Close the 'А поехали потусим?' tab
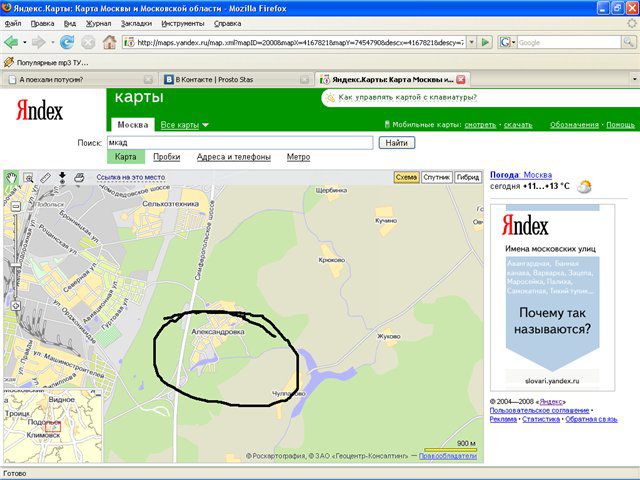This screenshot has width=640, height=480. tap(148, 80)
